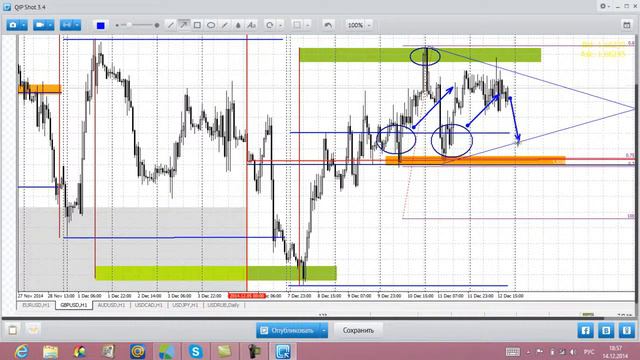The image size is (640, 360).
Task: Undo the last edit
Action: pyautogui.click(x=328, y=25)
